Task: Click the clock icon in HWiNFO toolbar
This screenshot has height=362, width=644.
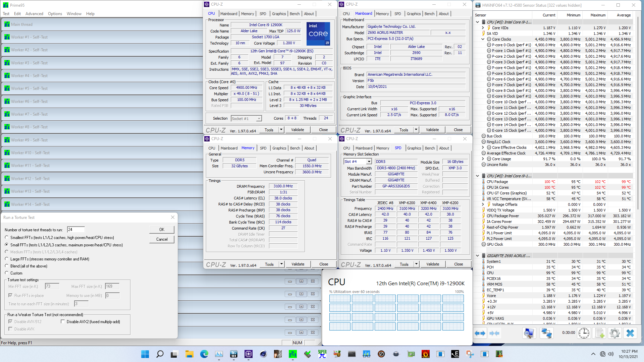Action: (x=584, y=333)
